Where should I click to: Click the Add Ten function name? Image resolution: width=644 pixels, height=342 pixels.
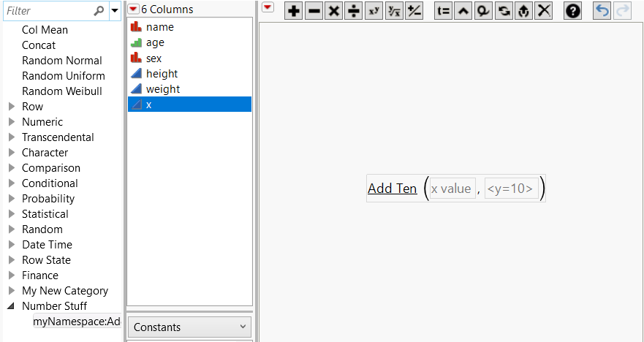[x=392, y=189]
